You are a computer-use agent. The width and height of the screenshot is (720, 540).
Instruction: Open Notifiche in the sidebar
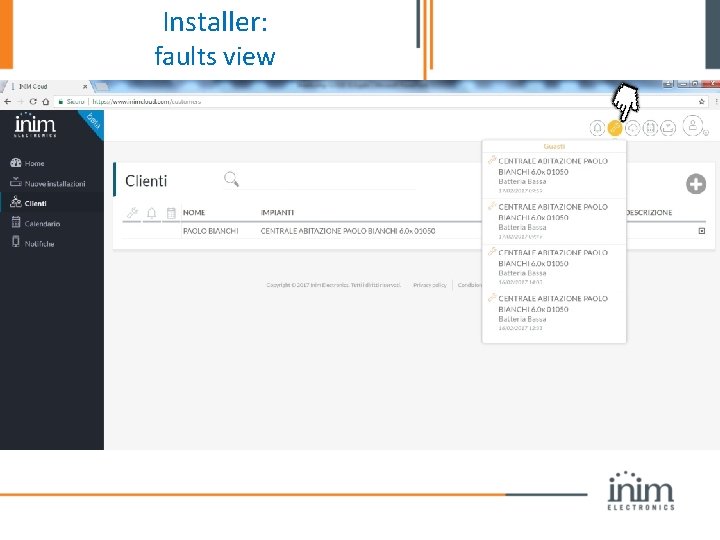[33, 243]
